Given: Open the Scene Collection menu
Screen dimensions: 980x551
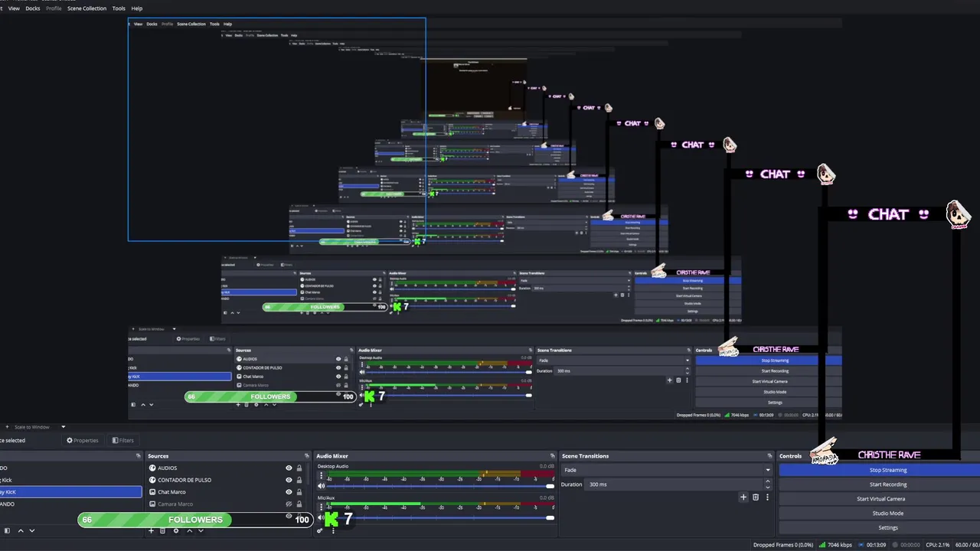Looking at the screenshot, I should pyautogui.click(x=87, y=8).
